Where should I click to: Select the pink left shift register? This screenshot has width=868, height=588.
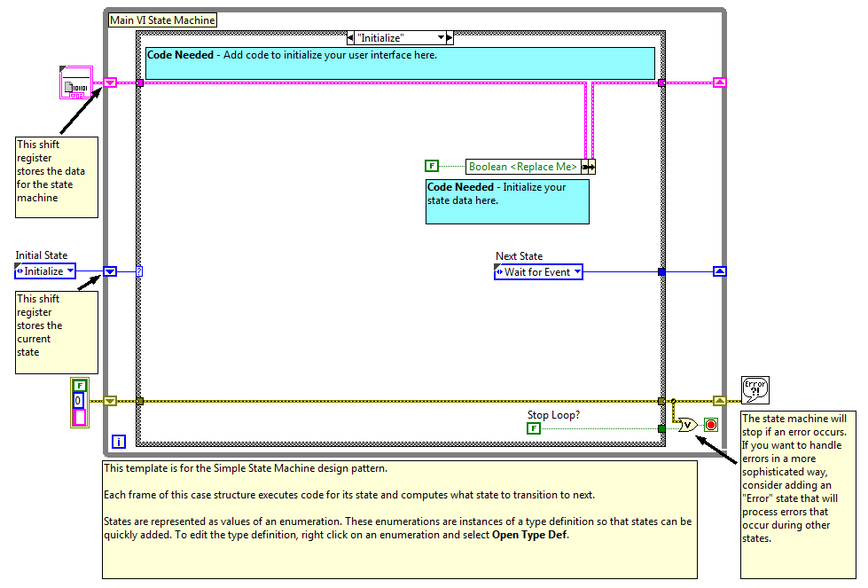pos(110,82)
